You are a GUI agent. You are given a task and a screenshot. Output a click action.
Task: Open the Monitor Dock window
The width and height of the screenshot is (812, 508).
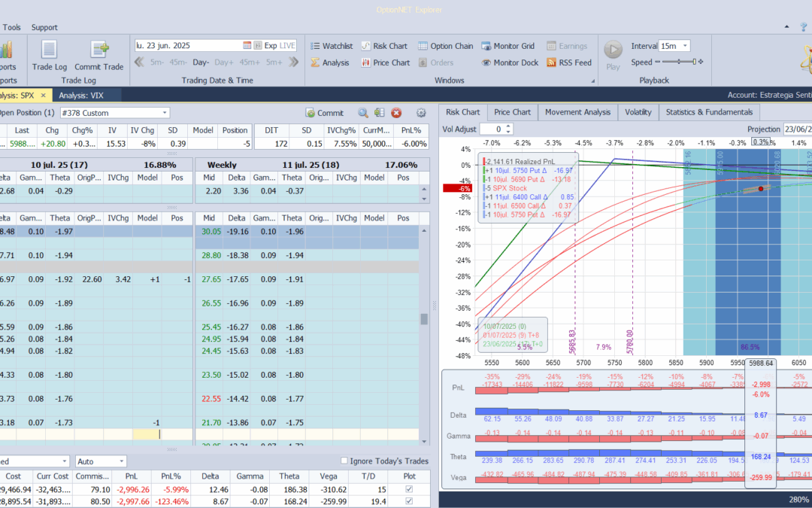510,62
